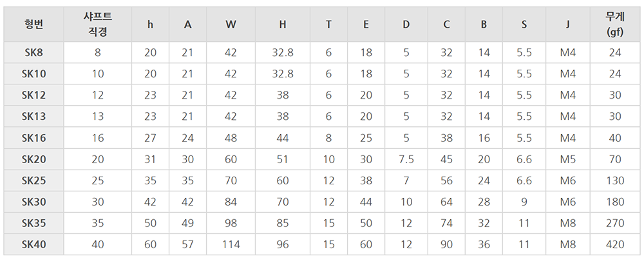Select the SK8 row label
The width and height of the screenshot is (644, 263).
click(x=33, y=53)
